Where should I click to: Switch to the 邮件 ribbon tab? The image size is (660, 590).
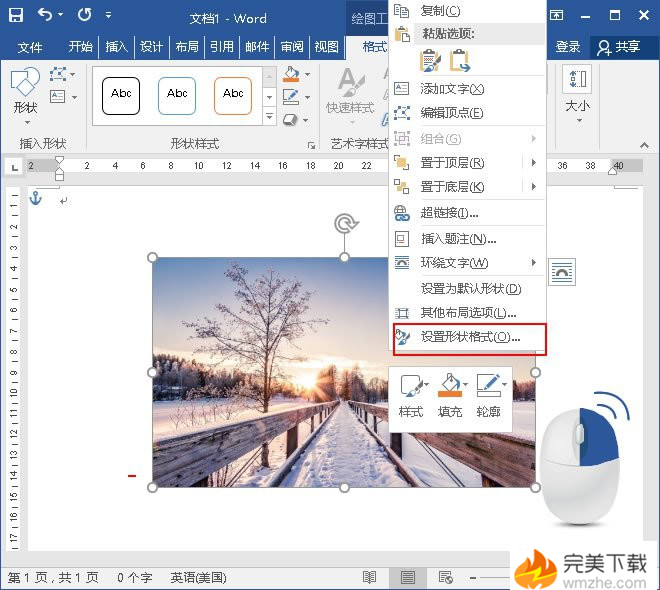click(257, 46)
